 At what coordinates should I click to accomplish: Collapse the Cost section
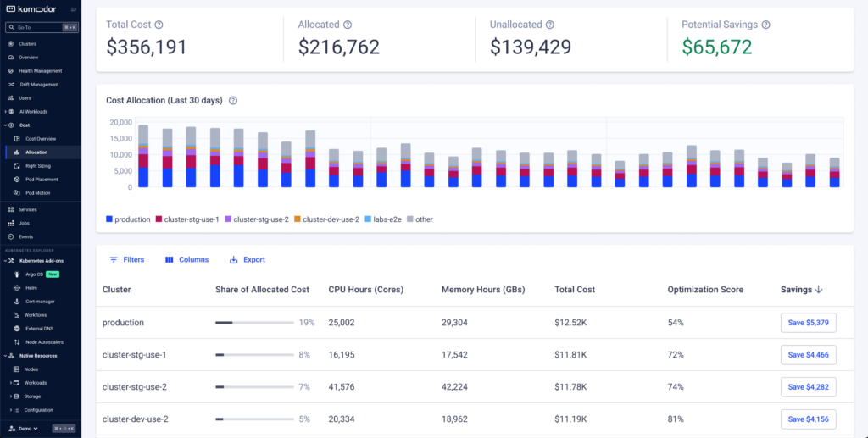click(x=5, y=125)
